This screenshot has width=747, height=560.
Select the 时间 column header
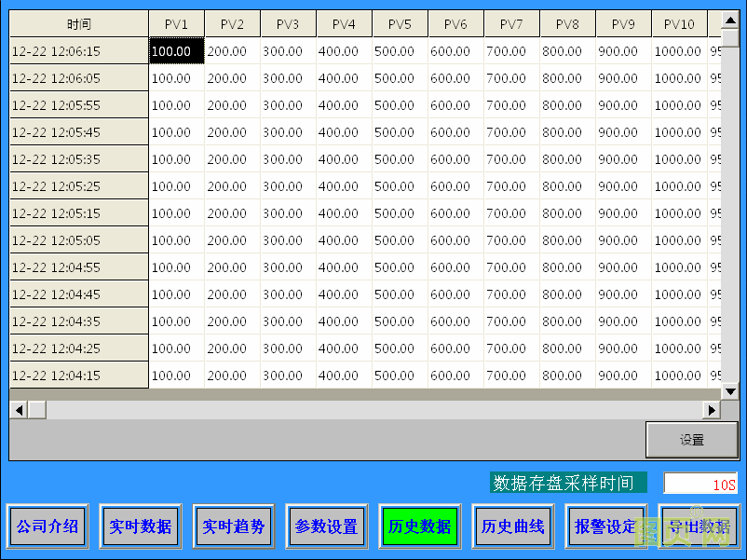79,24
